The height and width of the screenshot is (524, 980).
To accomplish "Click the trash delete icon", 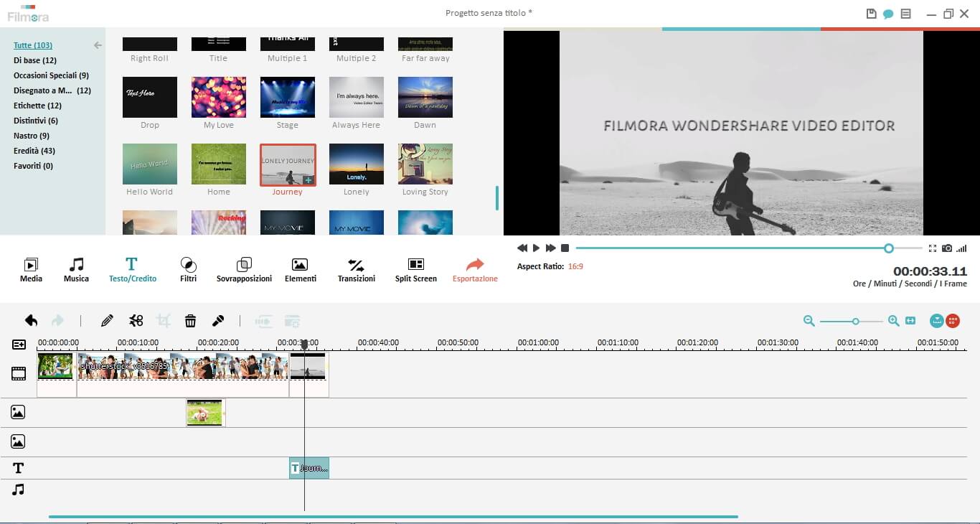I will (x=190, y=321).
